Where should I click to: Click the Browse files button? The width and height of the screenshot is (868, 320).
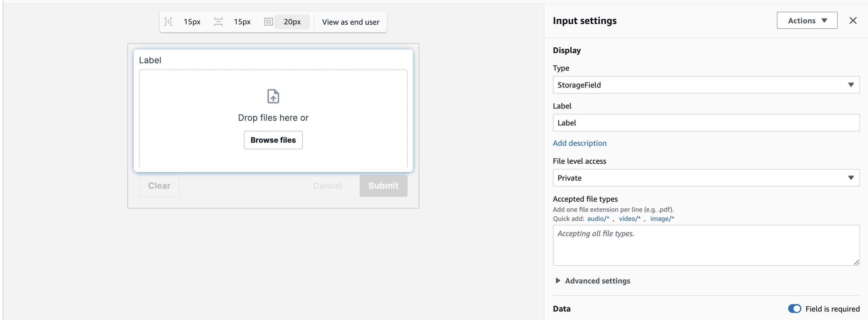(273, 140)
